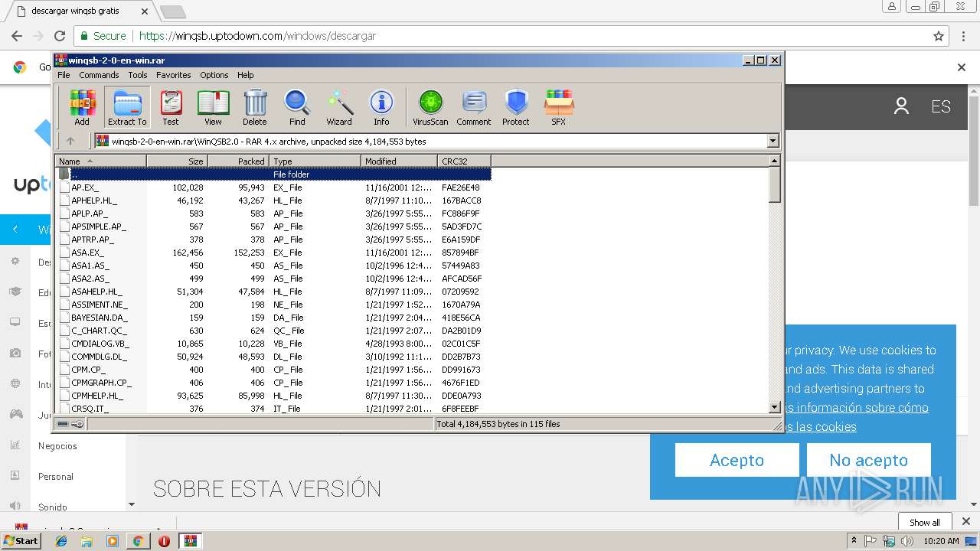This screenshot has height=551, width=980.
Task: Show archive Info
Action: pyautogui.click(x=381, y=107)
